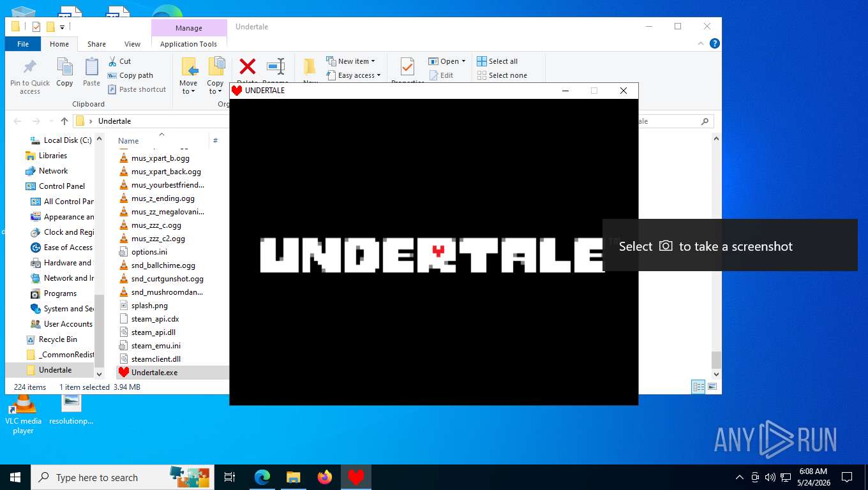The image size is (868, 490).
Task: Select Local Disk (C:) in navigation pane
Action: pyautogui.click(x=61, y=140)
